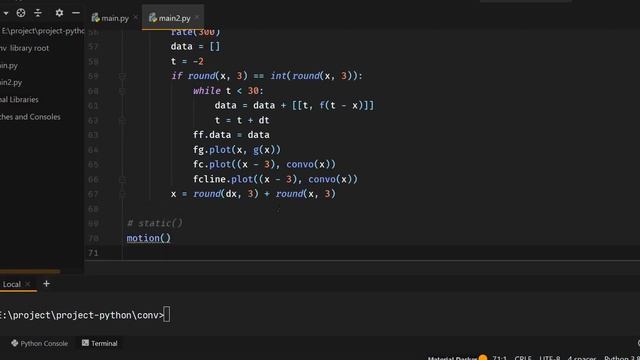The width and height of the screenshot is (640, 360).
Task: Click the 't = t + dt' line
Action: 242,120
